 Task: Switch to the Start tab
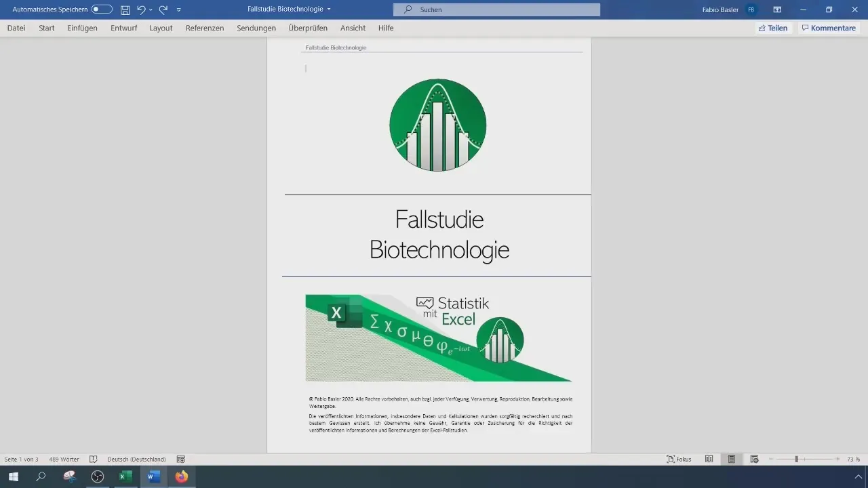click(x=47, y=28)
